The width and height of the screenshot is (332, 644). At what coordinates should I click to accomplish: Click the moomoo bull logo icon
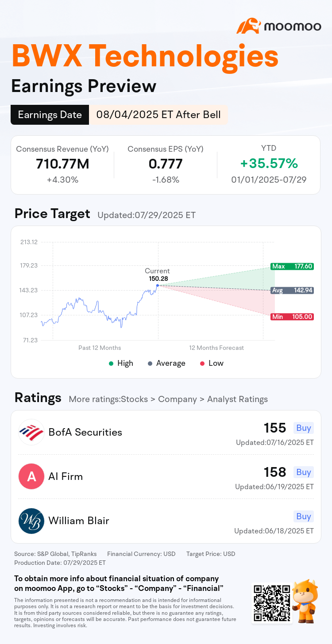248,26
